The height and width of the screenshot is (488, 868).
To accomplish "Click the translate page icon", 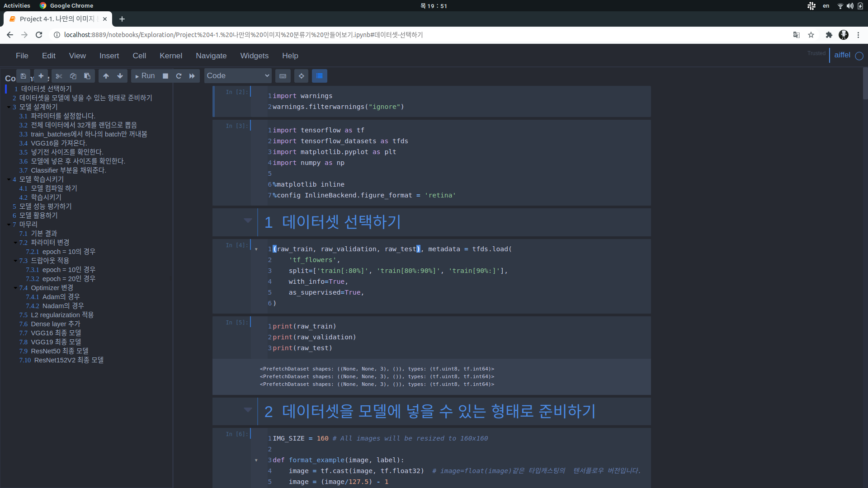I will 797,35.
